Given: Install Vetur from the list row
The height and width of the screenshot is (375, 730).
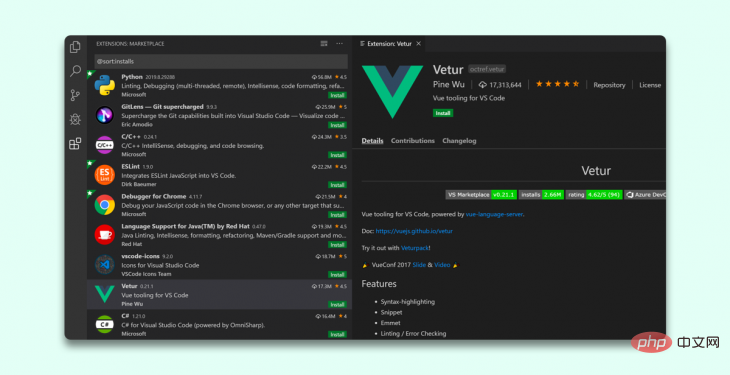Looking at the screenshot, I should tap(337, 304).
